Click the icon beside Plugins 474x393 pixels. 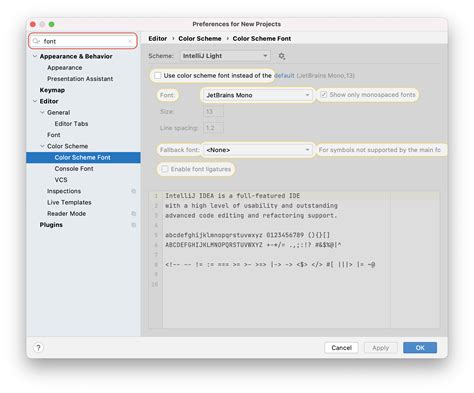pos(134,225)
